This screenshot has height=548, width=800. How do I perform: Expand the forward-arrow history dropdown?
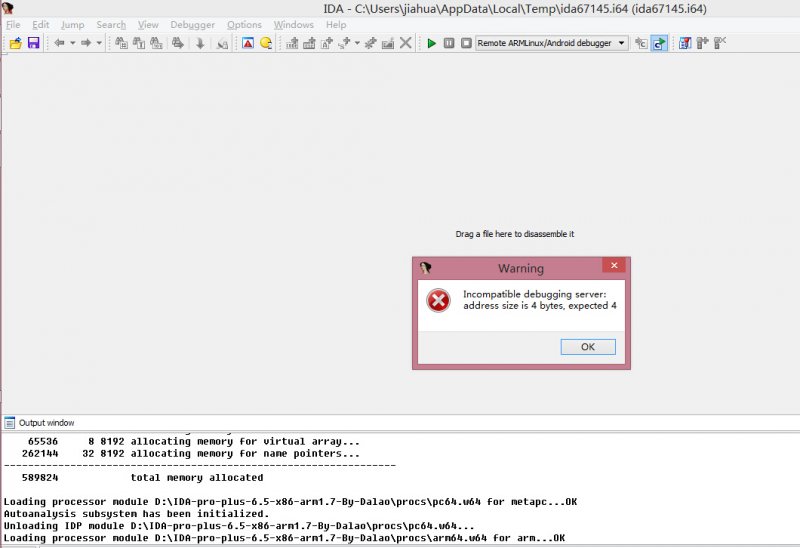[x=99, y=43]
